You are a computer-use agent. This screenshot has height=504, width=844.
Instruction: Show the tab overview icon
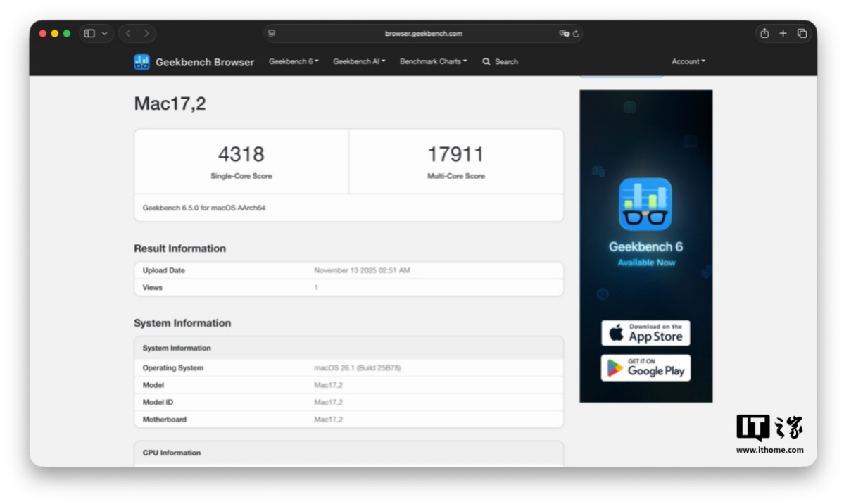point(802,34)
